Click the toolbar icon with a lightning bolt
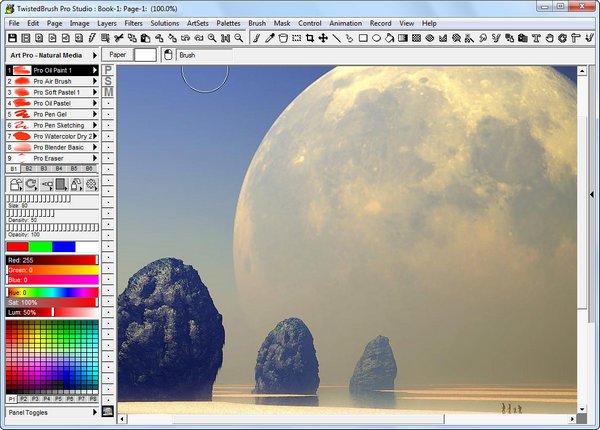This screenshot has width=600, height=430. point(92,38)
